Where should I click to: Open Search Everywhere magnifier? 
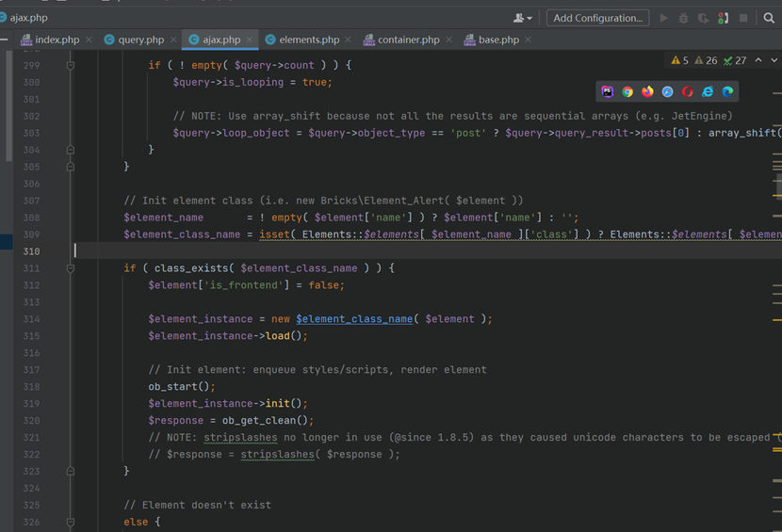point(769,18)
